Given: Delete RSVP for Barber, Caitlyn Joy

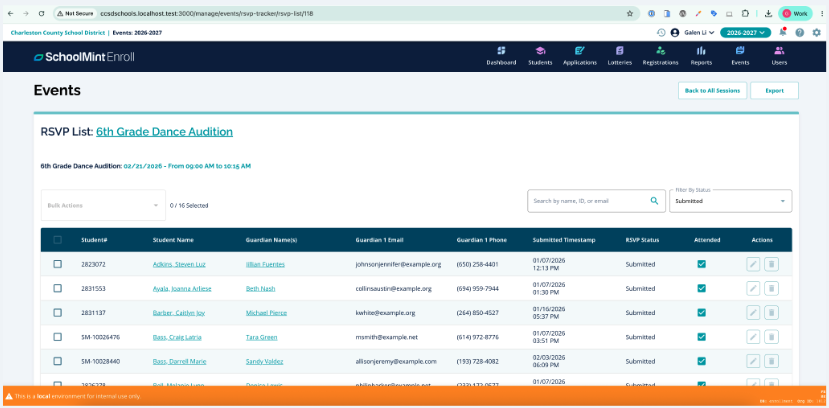Looking at the screenshot, I should [x=771, y=313].
